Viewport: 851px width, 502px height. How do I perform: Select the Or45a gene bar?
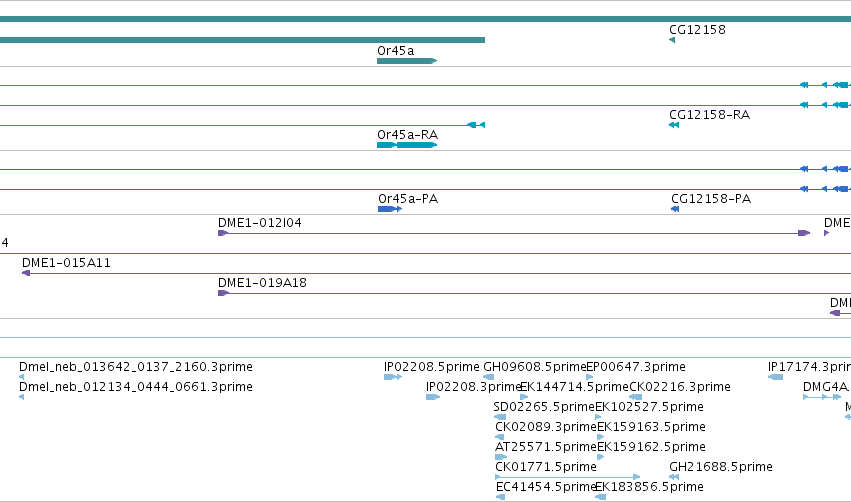[407, 61]
